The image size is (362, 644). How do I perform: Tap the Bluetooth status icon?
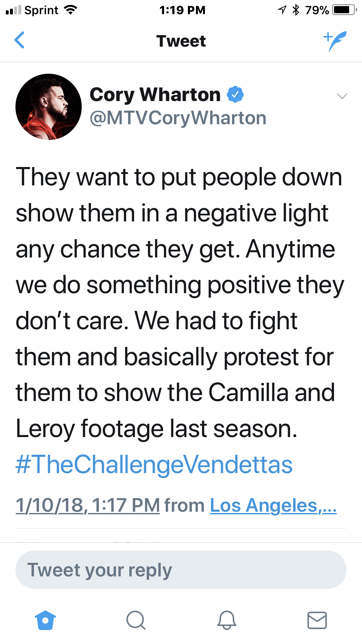point(296,10)
